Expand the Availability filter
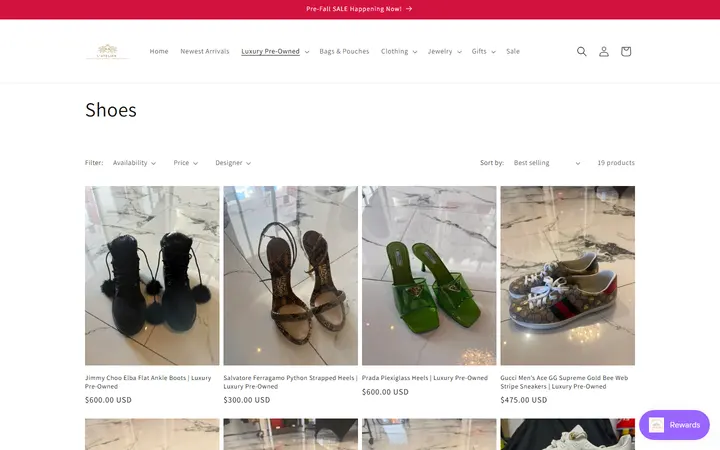 point(134,163)
